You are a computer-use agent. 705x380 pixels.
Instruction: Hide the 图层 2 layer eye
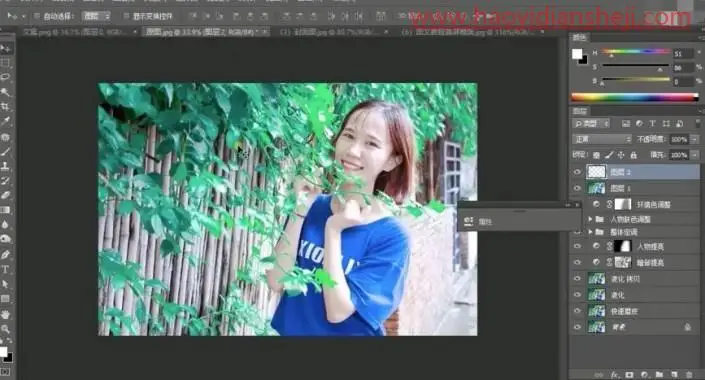point(577,172)
